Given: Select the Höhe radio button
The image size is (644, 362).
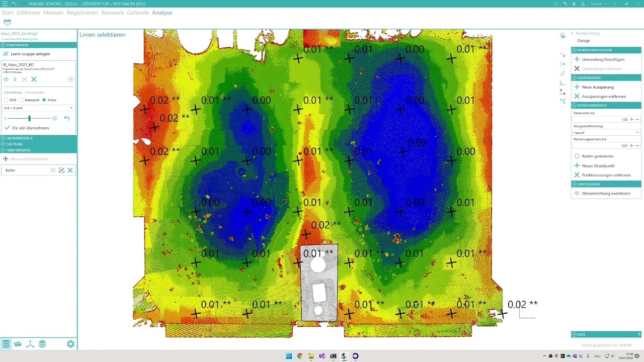Looking at the screenshot, I should (44, 100).
